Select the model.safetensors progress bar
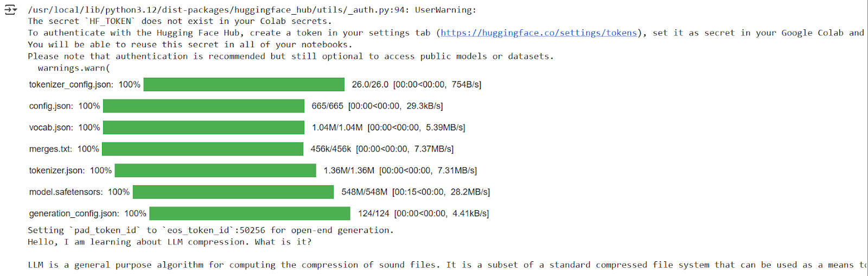 tap(233, 192)
